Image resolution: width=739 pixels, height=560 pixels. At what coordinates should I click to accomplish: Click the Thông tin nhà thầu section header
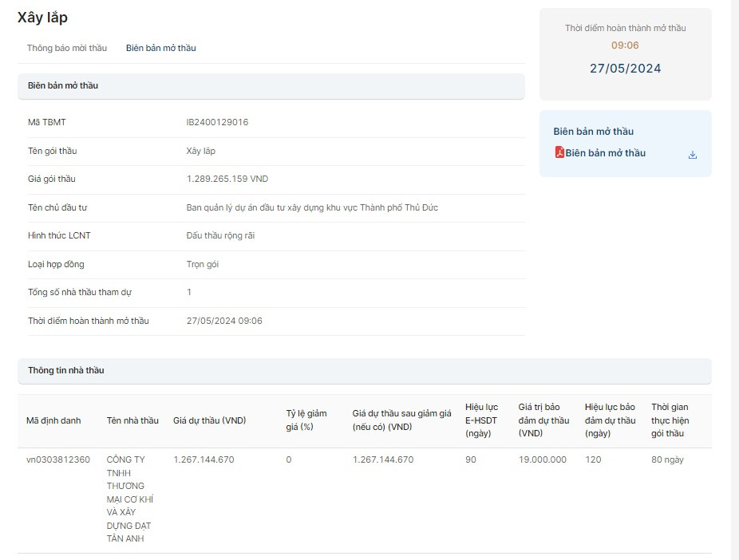click(x=65, y=370)
